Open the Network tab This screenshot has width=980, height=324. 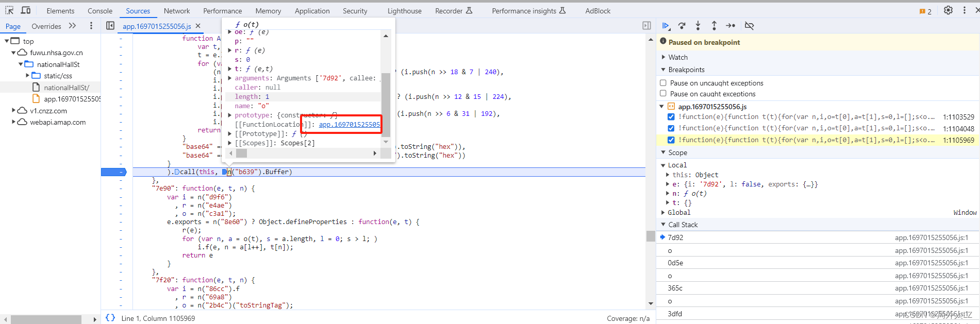tap(177, 11)
